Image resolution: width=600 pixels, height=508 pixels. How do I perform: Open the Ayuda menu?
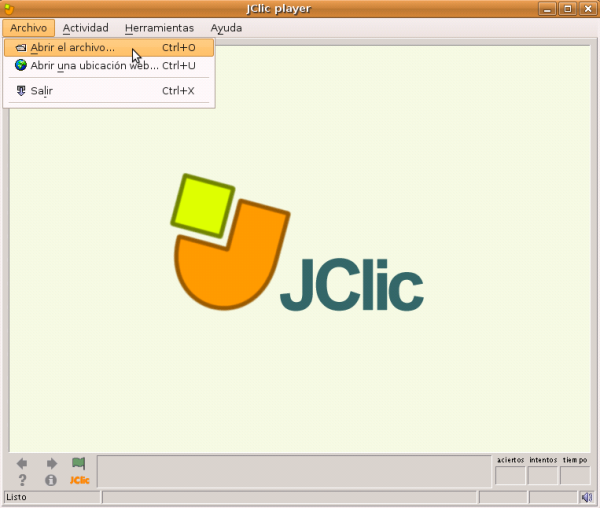pos(226,28)
